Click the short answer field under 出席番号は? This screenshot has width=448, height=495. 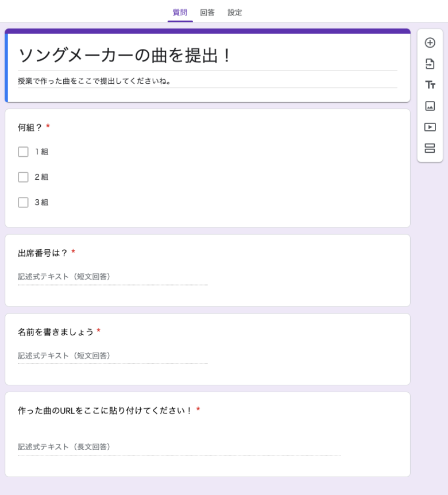(113, 277)
